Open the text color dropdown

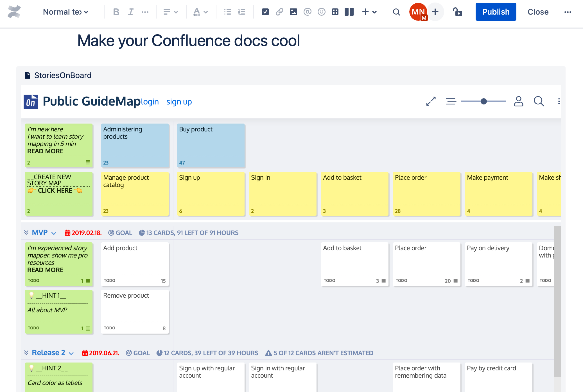[200, 12]
